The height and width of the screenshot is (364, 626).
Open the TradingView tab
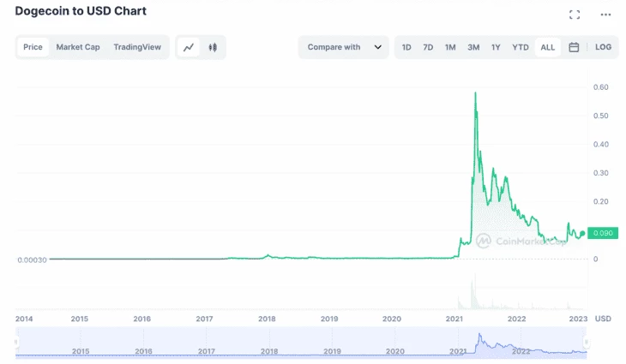click(137, 47)
